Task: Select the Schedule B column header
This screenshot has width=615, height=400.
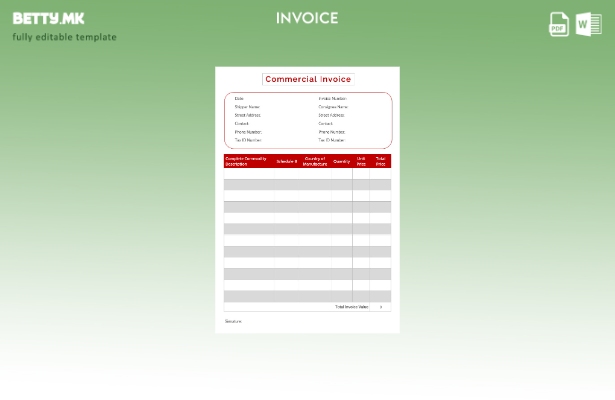Action: [x=287, y=161]
